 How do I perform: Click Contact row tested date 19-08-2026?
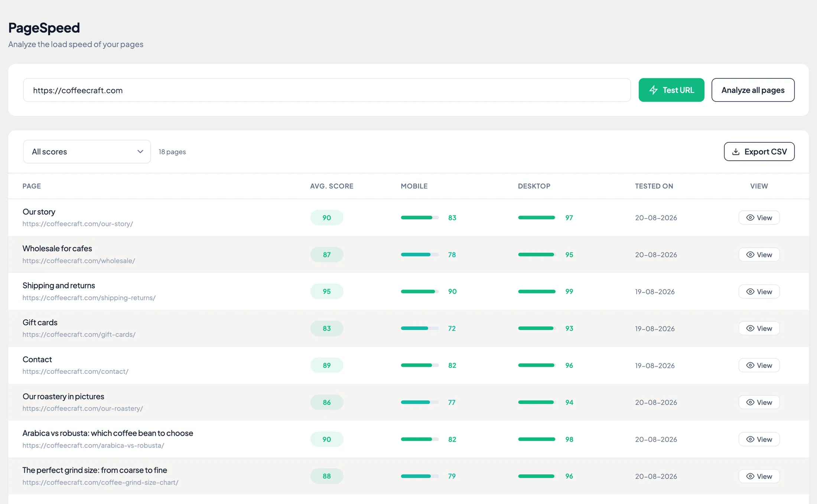pyautogui.click(x=655, y=366)
